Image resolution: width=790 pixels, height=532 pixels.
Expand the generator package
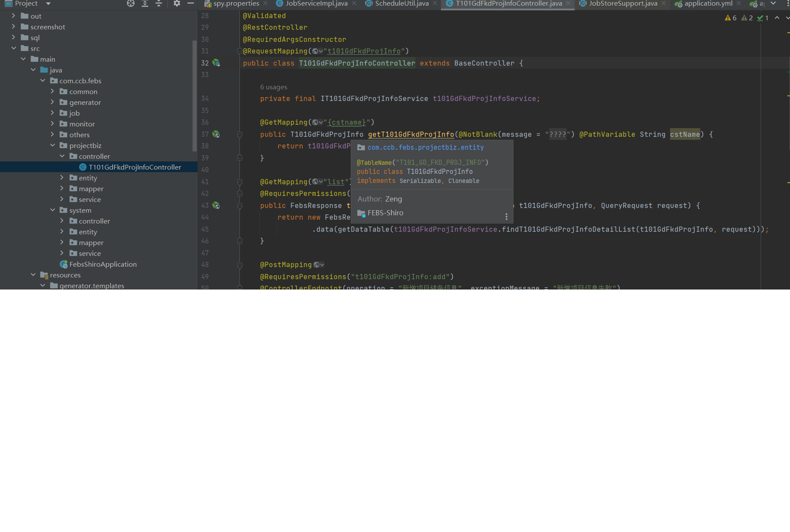[x=52, y=102]
